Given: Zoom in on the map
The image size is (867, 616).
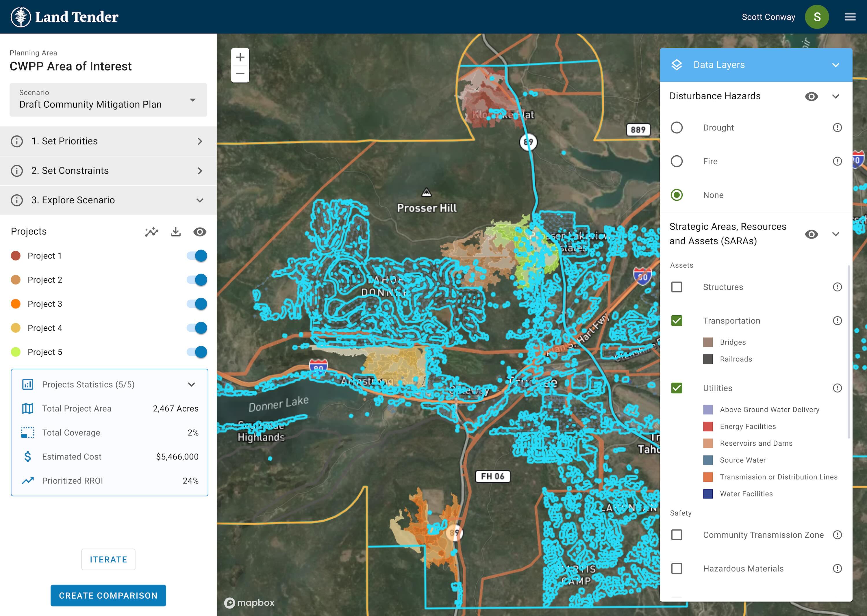Looking at the screenshot, I should (x=240, y=57).
